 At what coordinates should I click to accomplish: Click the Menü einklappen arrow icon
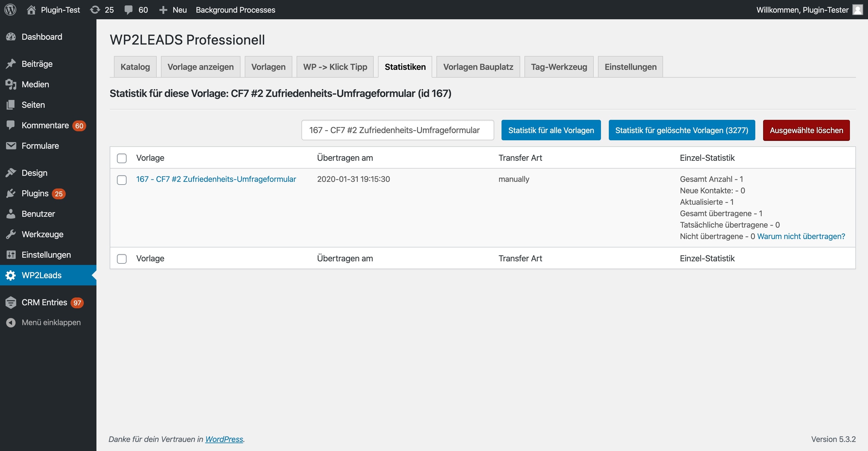11,322
